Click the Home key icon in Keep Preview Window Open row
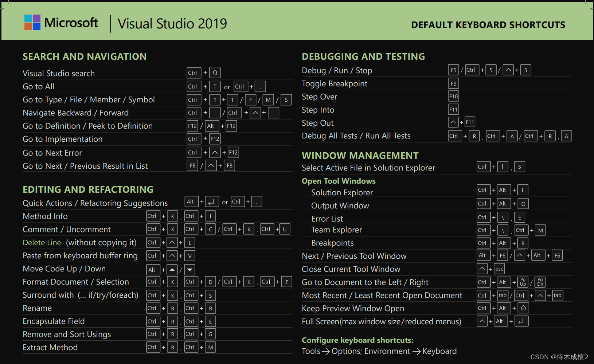 (x=523, y=308)
